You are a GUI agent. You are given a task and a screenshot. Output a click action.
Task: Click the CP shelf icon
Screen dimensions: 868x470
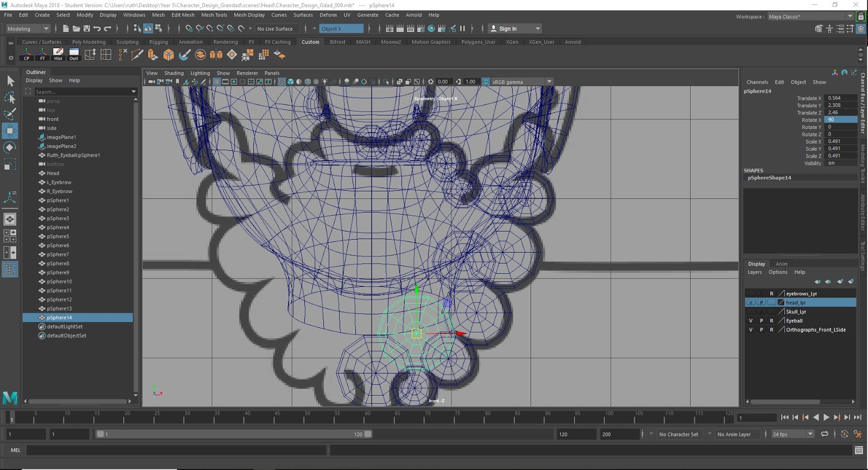(27, 55)
